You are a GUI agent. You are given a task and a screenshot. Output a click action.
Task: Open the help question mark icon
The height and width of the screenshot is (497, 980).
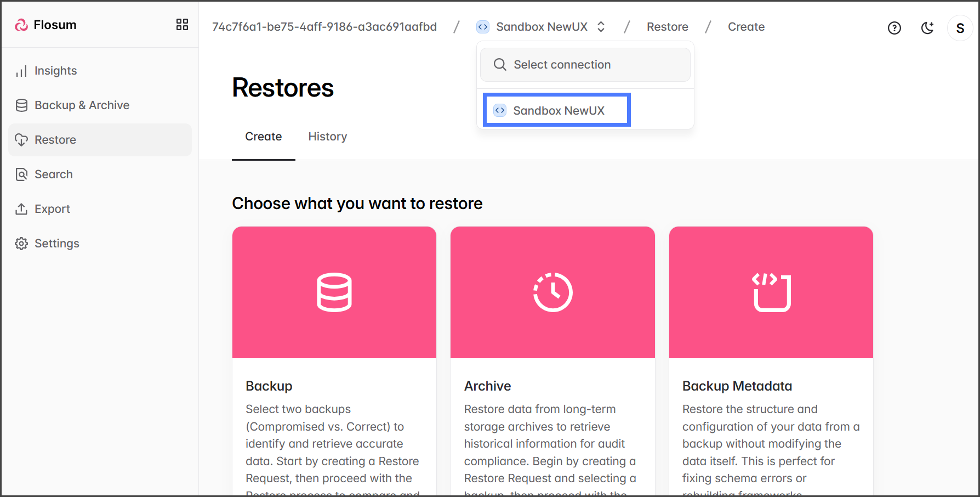(894, 28)
